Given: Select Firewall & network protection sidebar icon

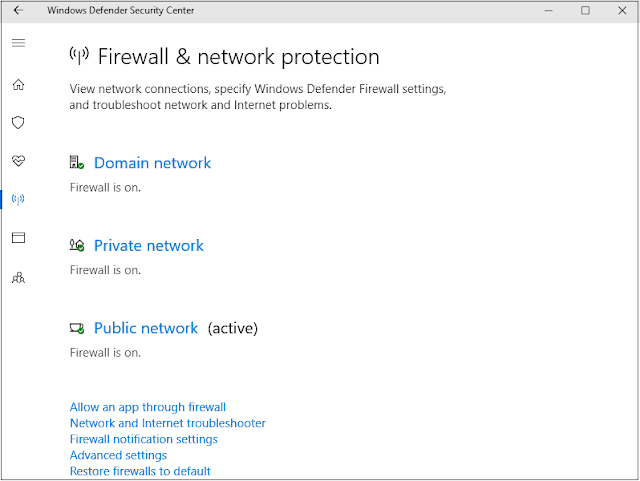Looking at the screenshot, I should click(x=18, y=199).
